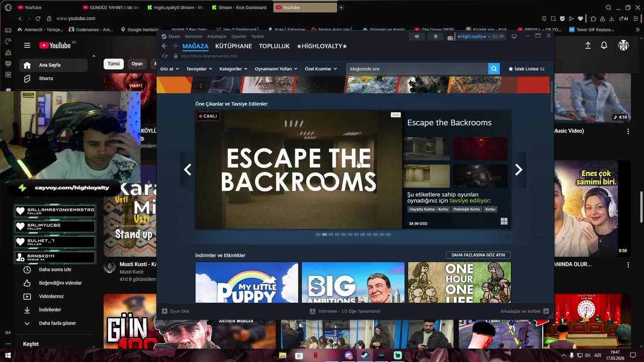The height and width of the screenshot is (362, 644).
Task: Click the Psikolojik Korku tag
Action: click(x=466, y=209)
